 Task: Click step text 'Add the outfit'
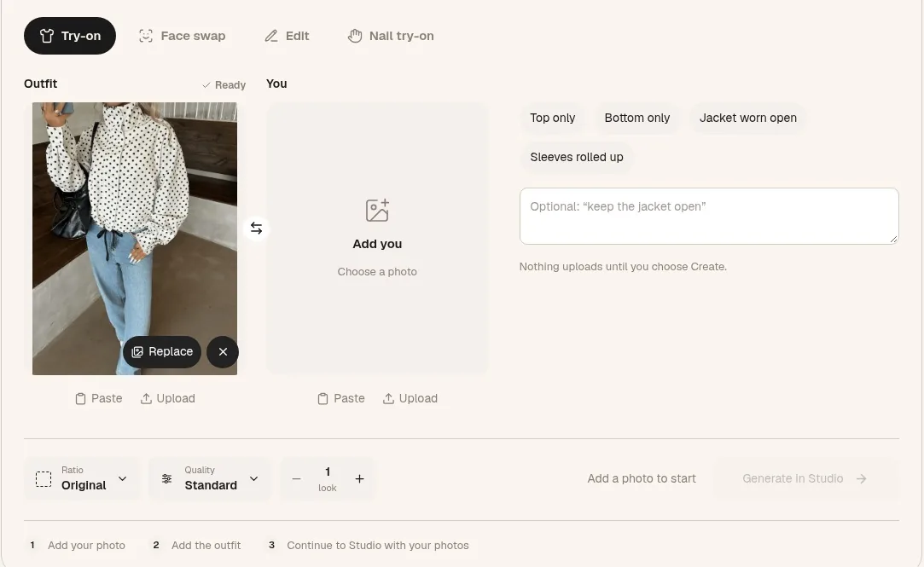point(206,546)
